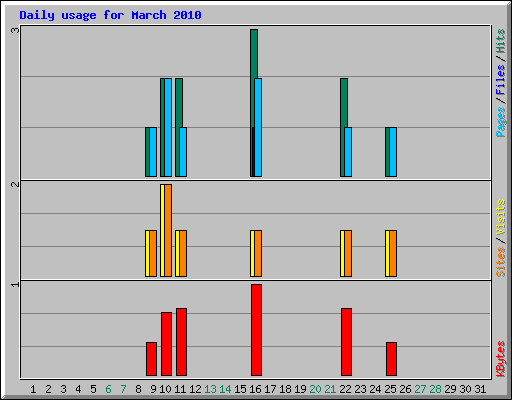The image size is (512, 400).
Task: Click the light blue Pages bar for day 9
Action: tap(153, 152)
